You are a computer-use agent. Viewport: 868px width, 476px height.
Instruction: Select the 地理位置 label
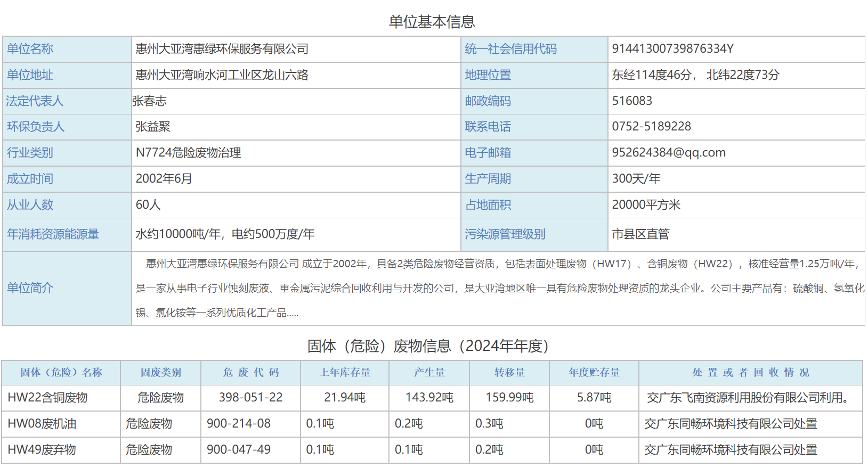pyautogui.click(x=488, y=75)
